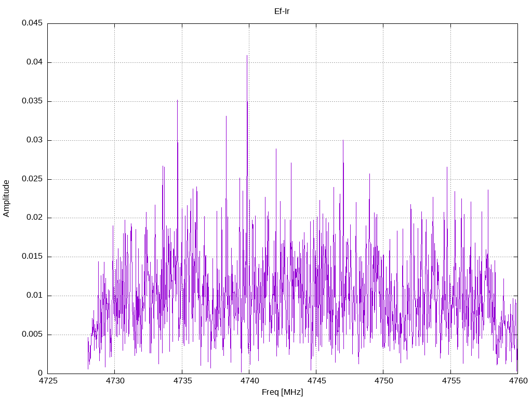The height and width of the screenshot is (399, 532).
Task: Click the 0.025 y-axis tick label
Action: [32, 179]
